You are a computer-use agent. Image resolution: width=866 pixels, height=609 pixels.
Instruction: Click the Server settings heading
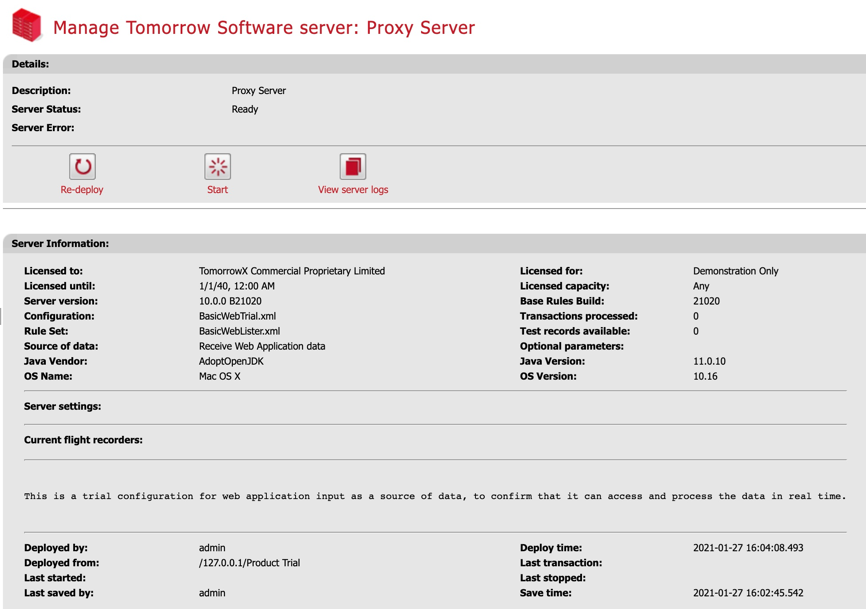tap(62, 407)
